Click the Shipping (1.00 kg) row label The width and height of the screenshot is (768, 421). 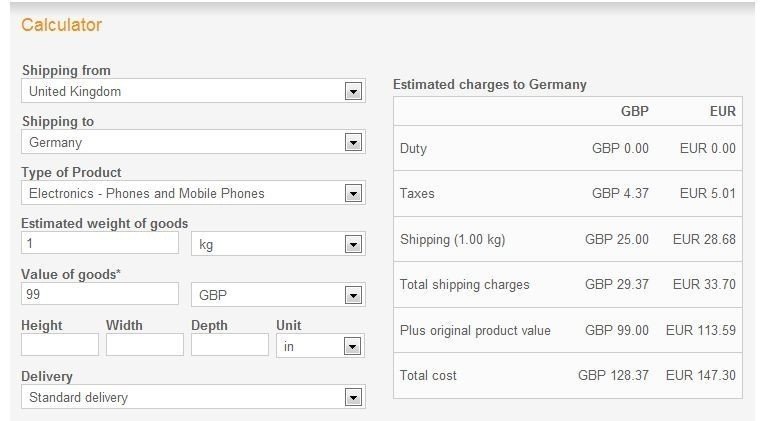pos(453,240)
